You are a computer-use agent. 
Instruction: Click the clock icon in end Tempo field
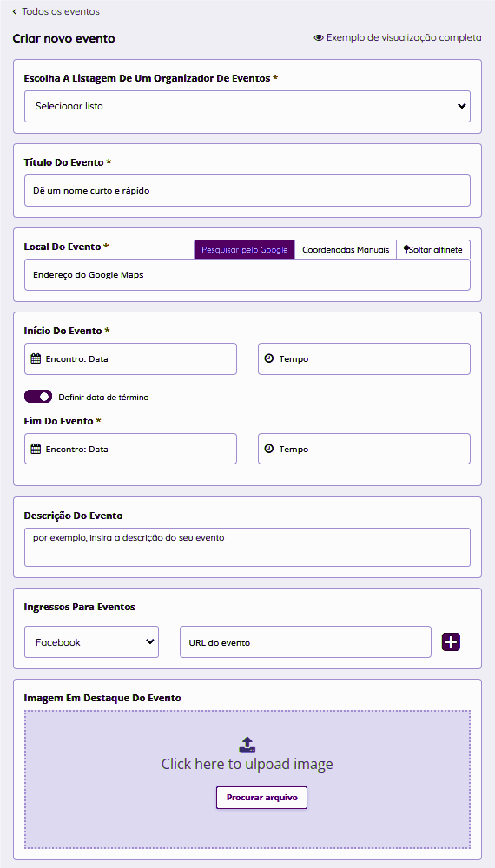pos(269,449)
